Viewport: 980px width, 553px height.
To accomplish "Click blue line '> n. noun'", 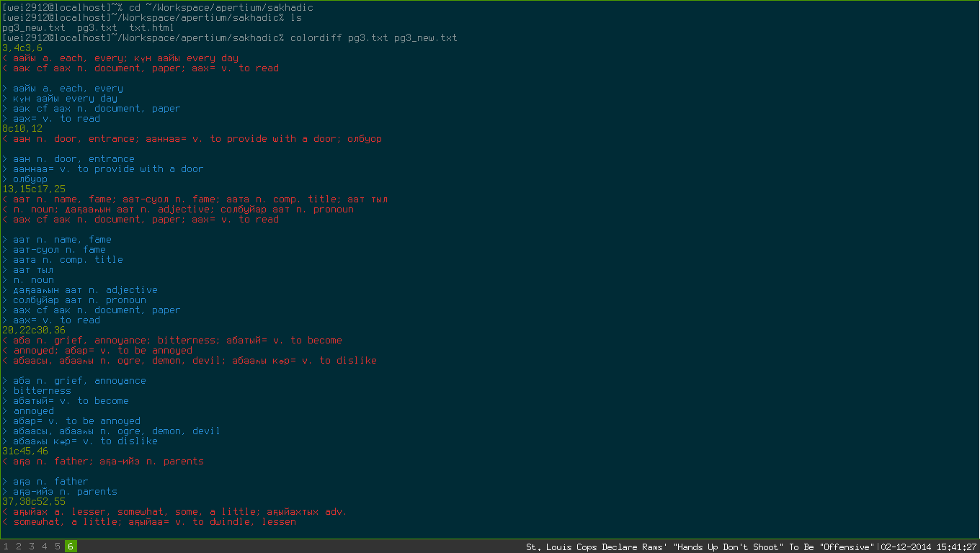I will pos(28,280).
